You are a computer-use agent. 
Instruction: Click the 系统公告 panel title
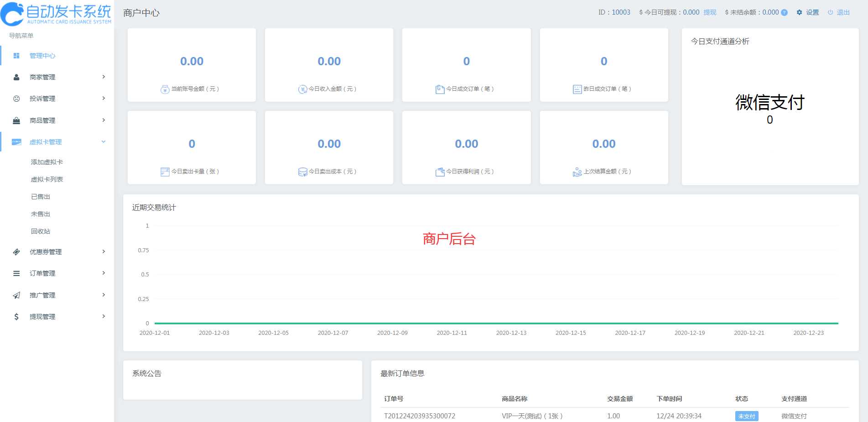tap(147, 374)
